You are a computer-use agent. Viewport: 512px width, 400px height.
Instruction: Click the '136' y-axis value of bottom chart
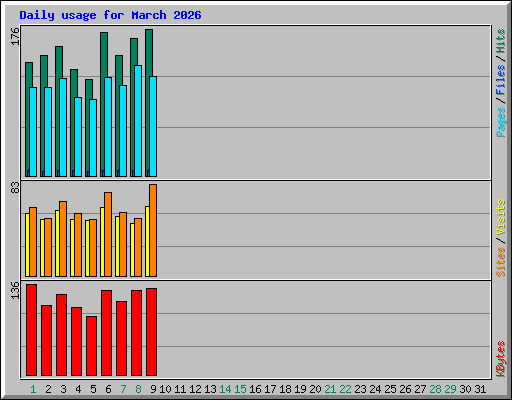point(15,290)
